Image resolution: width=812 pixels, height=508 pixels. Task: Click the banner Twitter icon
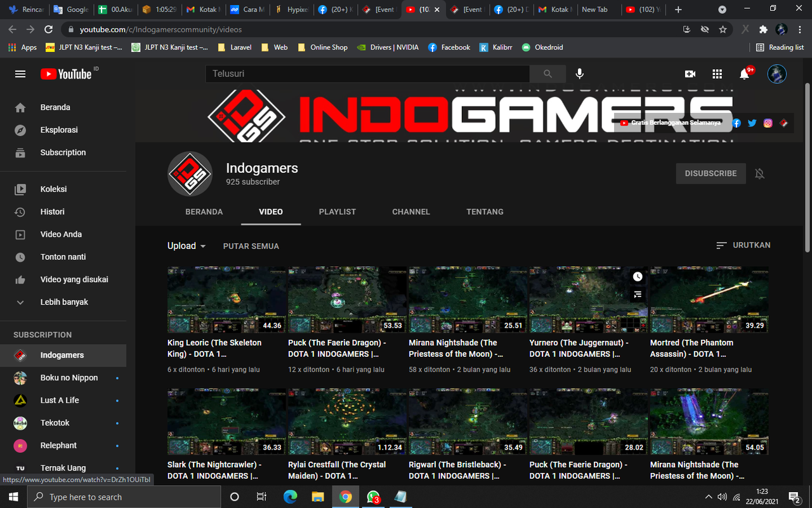752,123
